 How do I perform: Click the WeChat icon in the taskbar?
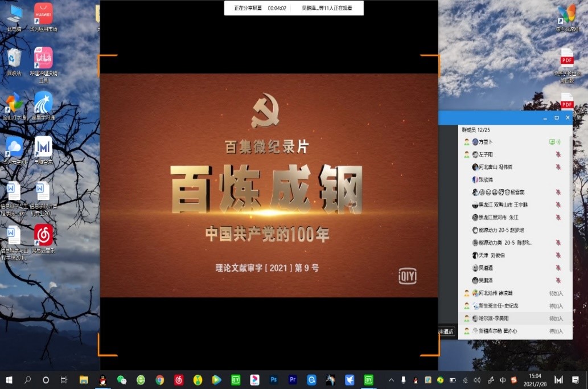[121, 379]
